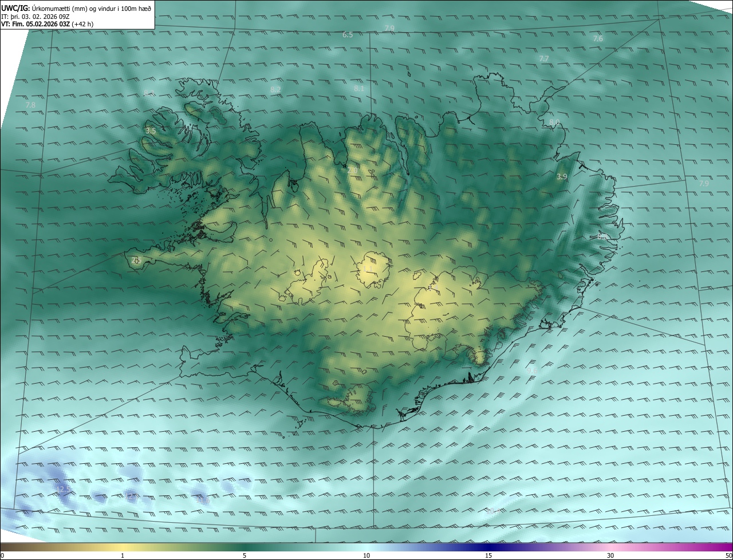Click the 8.1 value label on map
The image size is (733, 560).
[x=359, y=89]
